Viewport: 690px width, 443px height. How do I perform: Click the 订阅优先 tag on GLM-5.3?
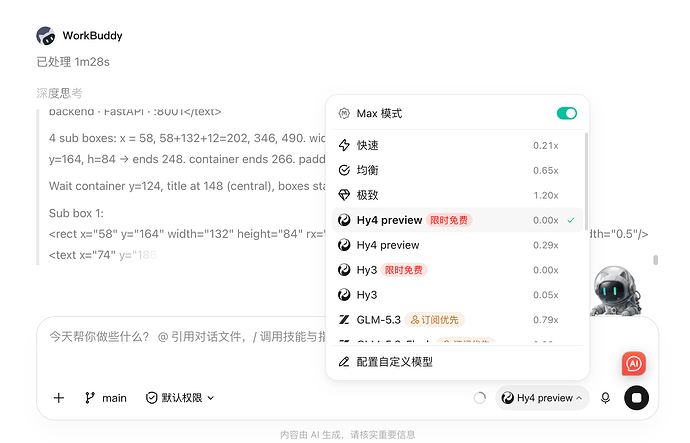click(x=434, y=320)
